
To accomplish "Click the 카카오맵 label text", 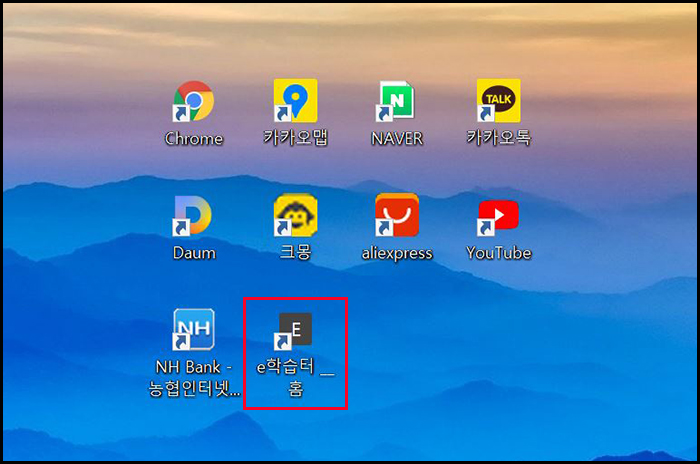I will 296,138.
